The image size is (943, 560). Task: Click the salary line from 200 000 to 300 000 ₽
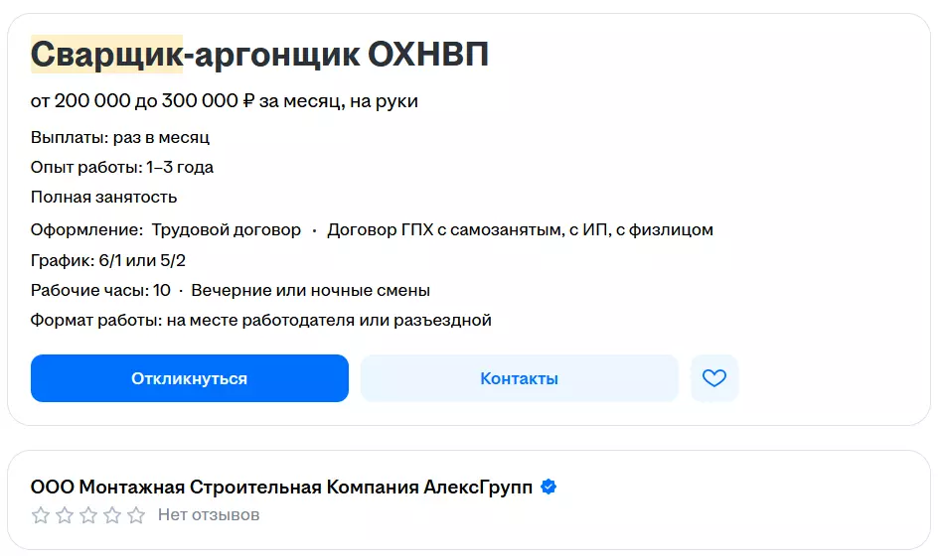pos(224,101)
